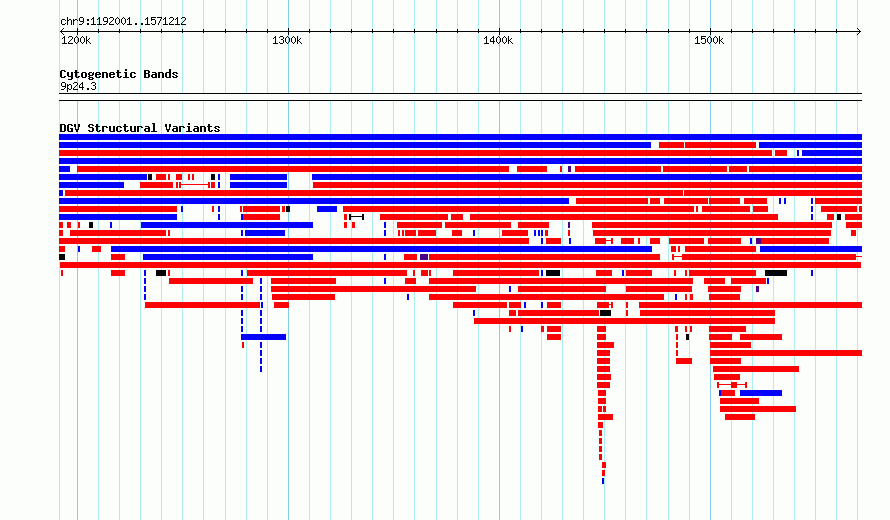This screenshot has width=890, height=520.
Task: Click purple block near 1365k
Action: point(424,257)
